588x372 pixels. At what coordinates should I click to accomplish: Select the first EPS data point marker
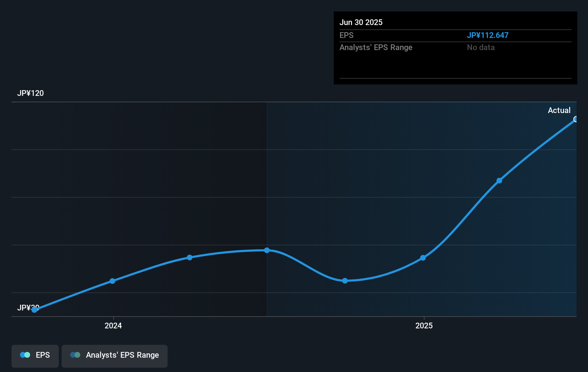click(x=34, y=310)
